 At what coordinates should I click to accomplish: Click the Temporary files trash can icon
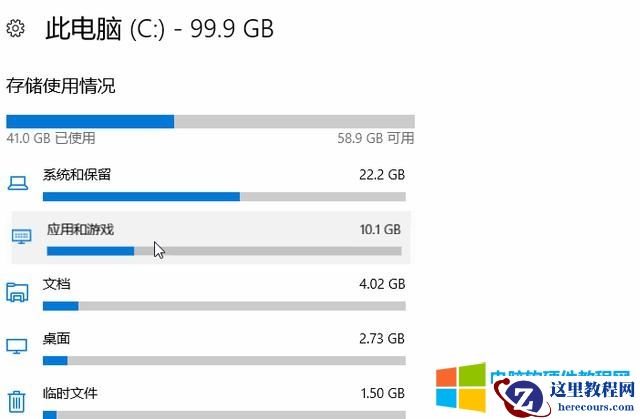tap(17, 401)
